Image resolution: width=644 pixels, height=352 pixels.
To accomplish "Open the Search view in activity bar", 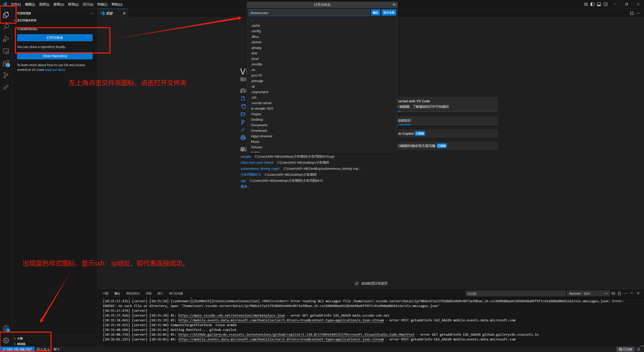I will pos(6,27).
